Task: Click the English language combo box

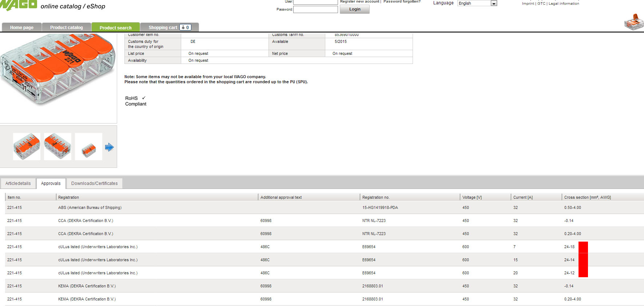Action: (x=477, y=3)
